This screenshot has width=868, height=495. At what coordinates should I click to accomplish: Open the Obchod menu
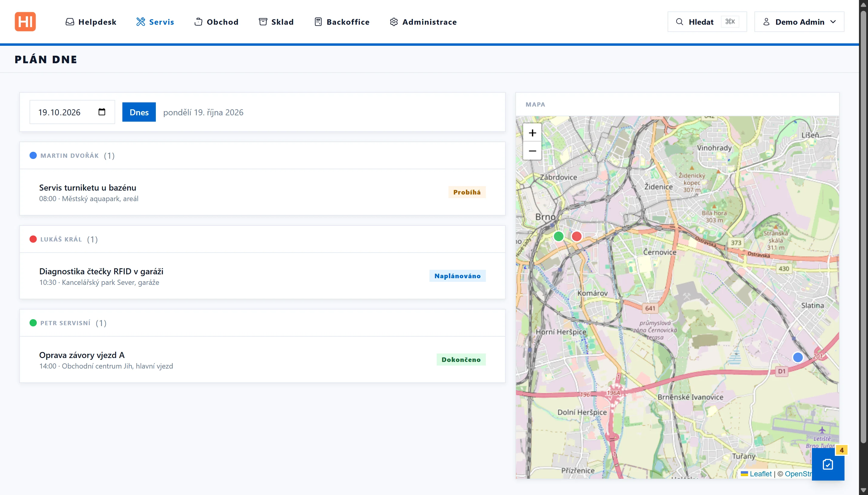point(216,22)
